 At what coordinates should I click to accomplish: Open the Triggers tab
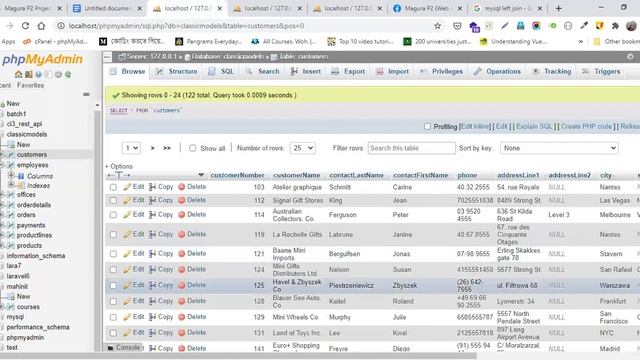click(601, 71)
